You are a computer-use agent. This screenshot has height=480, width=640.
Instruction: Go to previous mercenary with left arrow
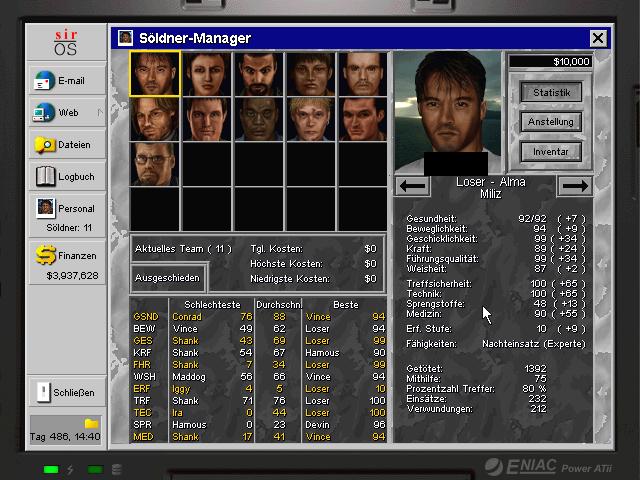coord(413,186)
